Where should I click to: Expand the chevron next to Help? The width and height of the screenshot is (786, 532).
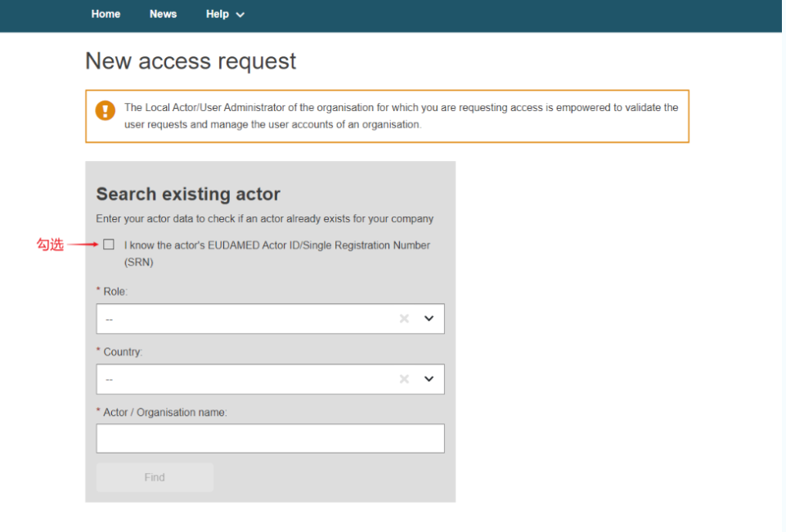click(240, 15)
